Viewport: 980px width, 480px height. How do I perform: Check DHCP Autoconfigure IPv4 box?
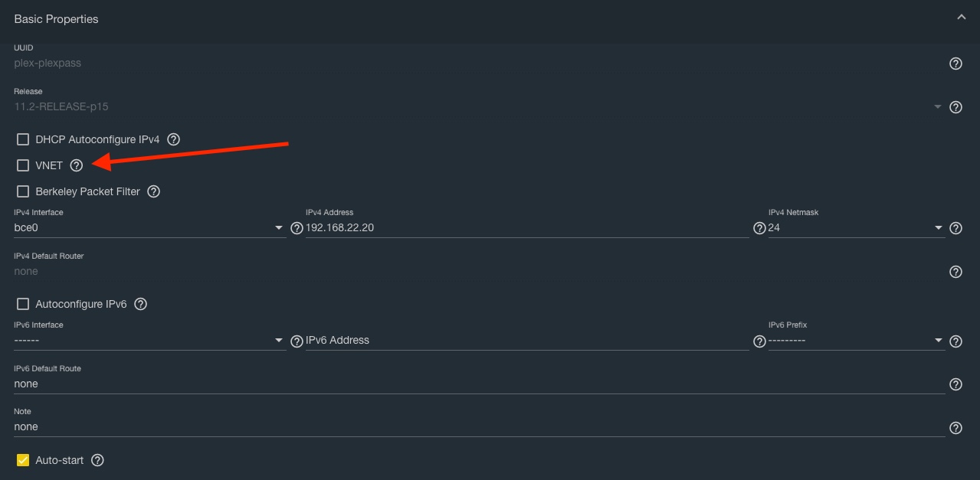(23, 139)
